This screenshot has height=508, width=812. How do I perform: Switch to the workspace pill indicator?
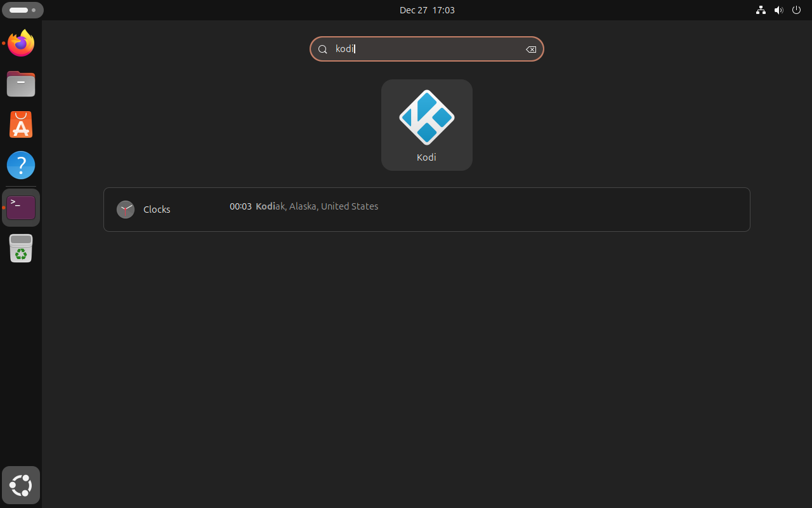point(22,10)
